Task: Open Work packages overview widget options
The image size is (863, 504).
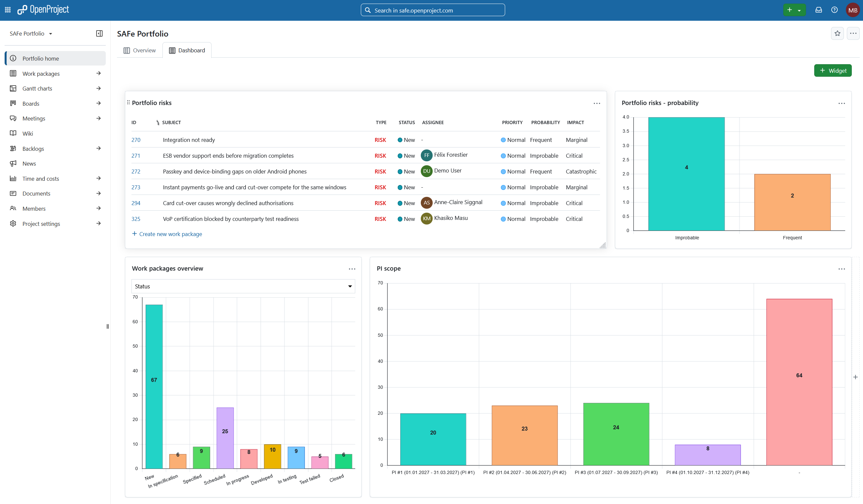Action: coord(352,269)
